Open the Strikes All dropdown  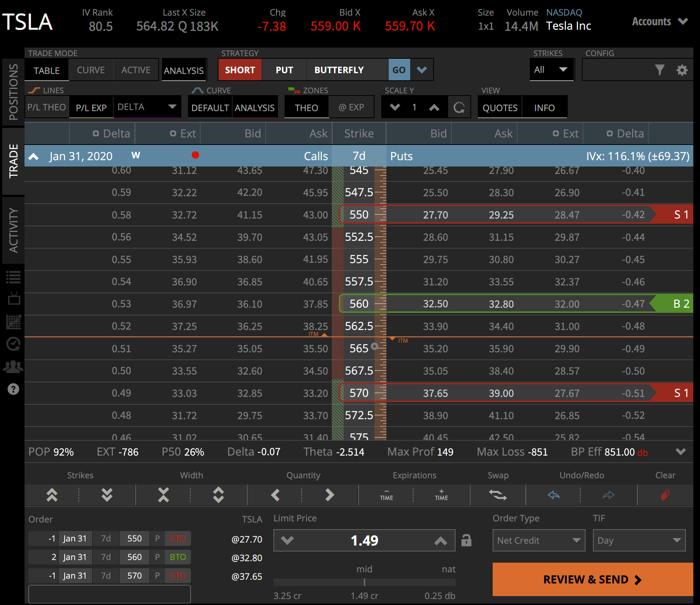coord(552,70)
